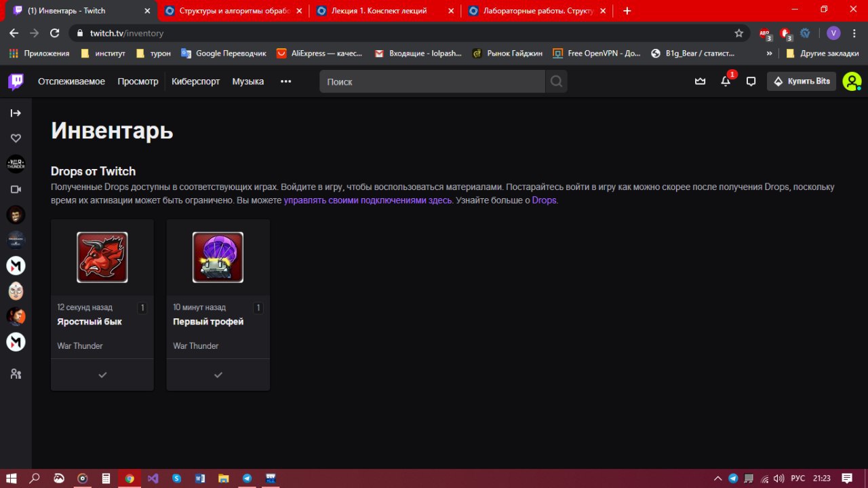This screenshot has width=868, height=488.
Task: Open AliExpress bookmark
Action: pos(320,53)
